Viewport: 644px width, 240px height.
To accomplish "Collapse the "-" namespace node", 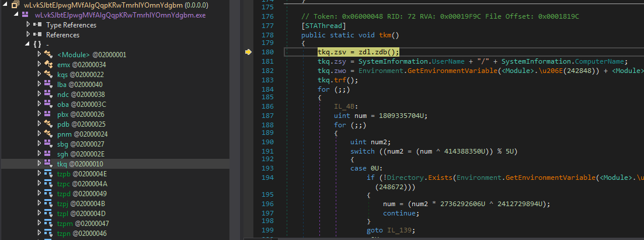I will pos(27,44).
